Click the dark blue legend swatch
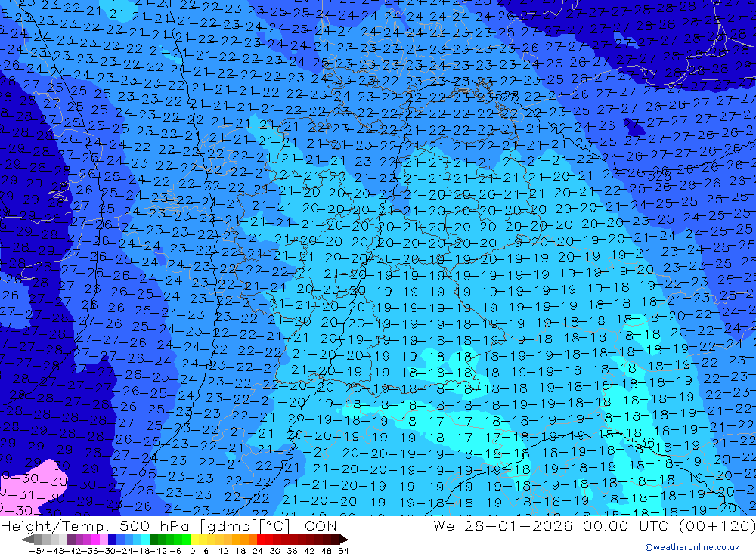 [x=112, y=539]
